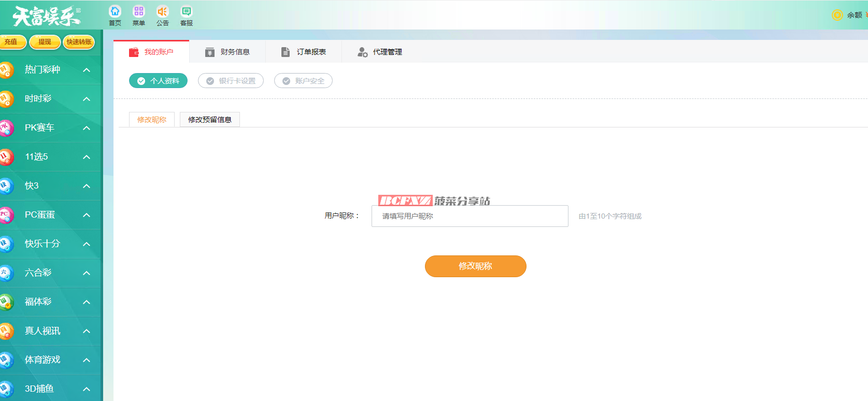The image size is (868, 401).
Task: Click the 热门彩种 ball icon in sidebar
Action: point(6,70)
